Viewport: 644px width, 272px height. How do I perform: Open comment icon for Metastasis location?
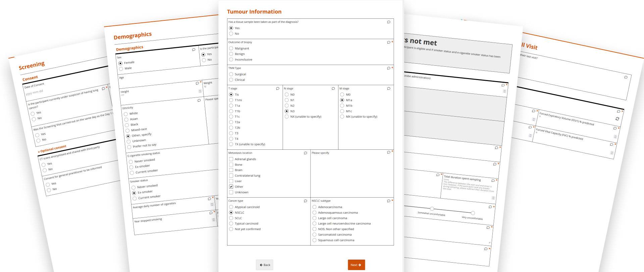pos(306,153)
